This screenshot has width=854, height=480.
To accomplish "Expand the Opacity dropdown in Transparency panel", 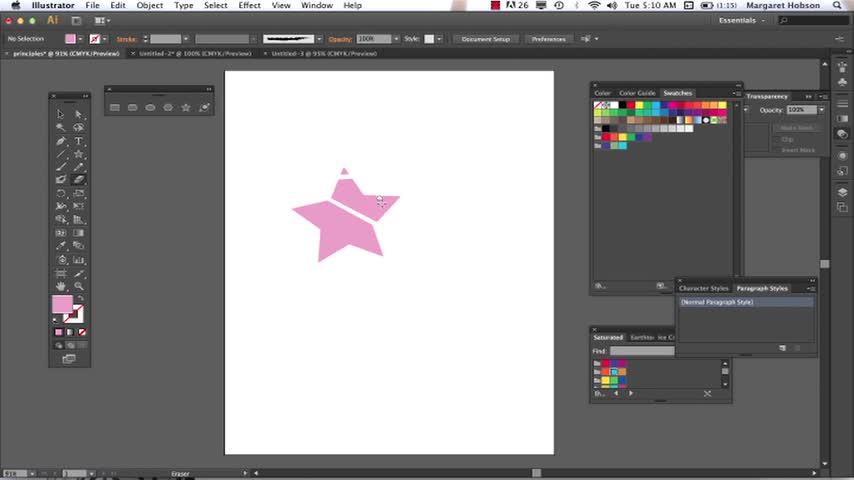I will [821, 110].
